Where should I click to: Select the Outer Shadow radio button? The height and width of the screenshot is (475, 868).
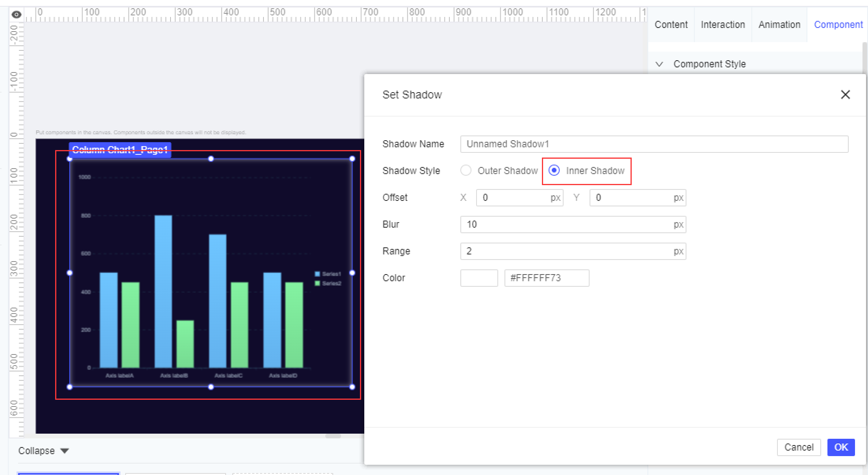pyautogui.click(x=466, y=170)
